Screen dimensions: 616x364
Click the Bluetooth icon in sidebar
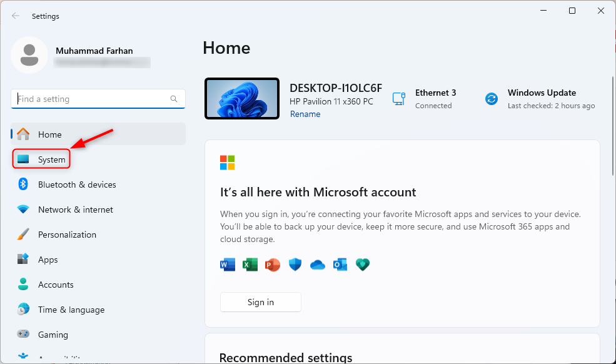click(23, 184)
